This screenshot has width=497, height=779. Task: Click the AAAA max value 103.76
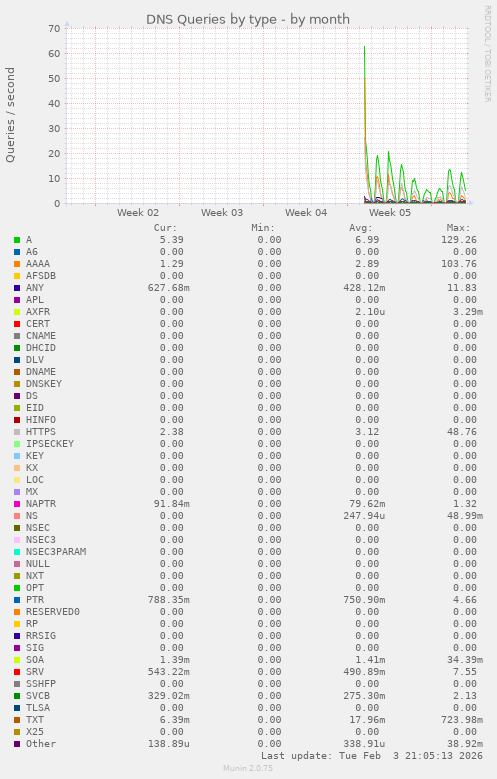[x=459, y=264]
